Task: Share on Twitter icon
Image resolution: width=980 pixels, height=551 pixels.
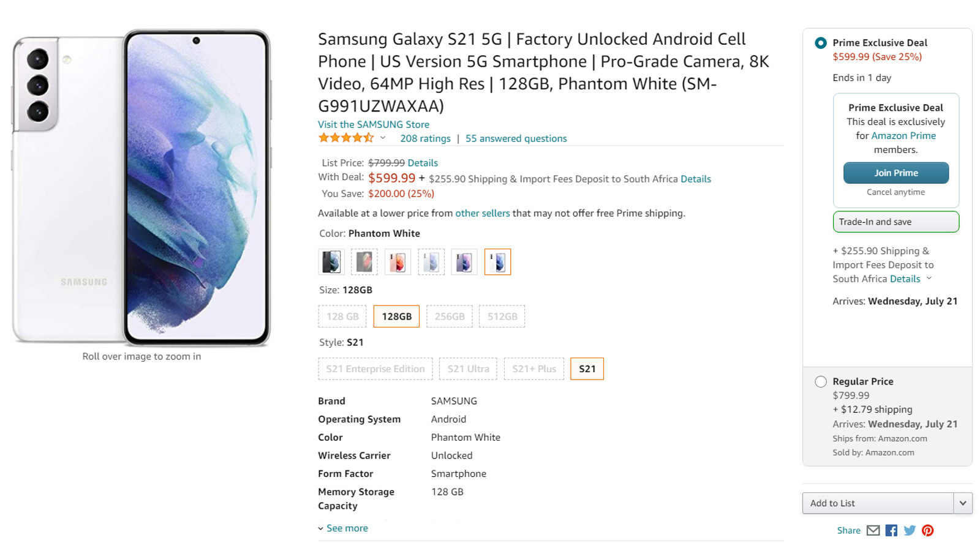Action: 910,530
